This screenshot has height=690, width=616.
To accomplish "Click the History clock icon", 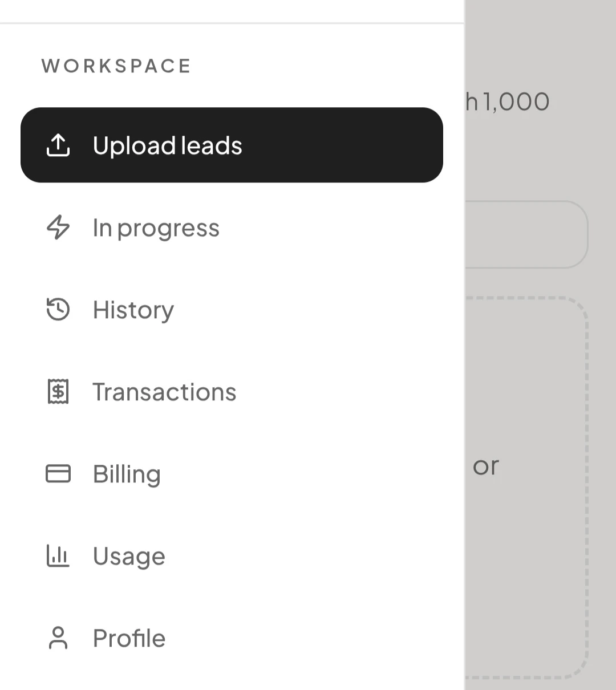I will (58, 310).
